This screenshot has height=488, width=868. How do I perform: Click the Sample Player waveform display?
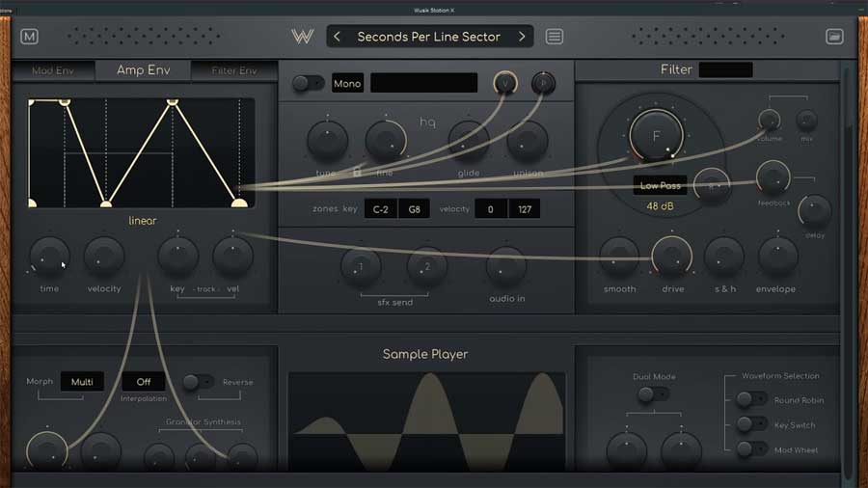427,421
